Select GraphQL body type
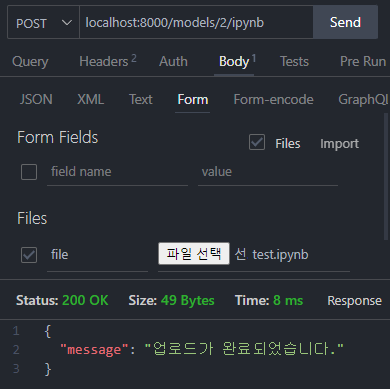390x389 pixels. coord(363,99)
